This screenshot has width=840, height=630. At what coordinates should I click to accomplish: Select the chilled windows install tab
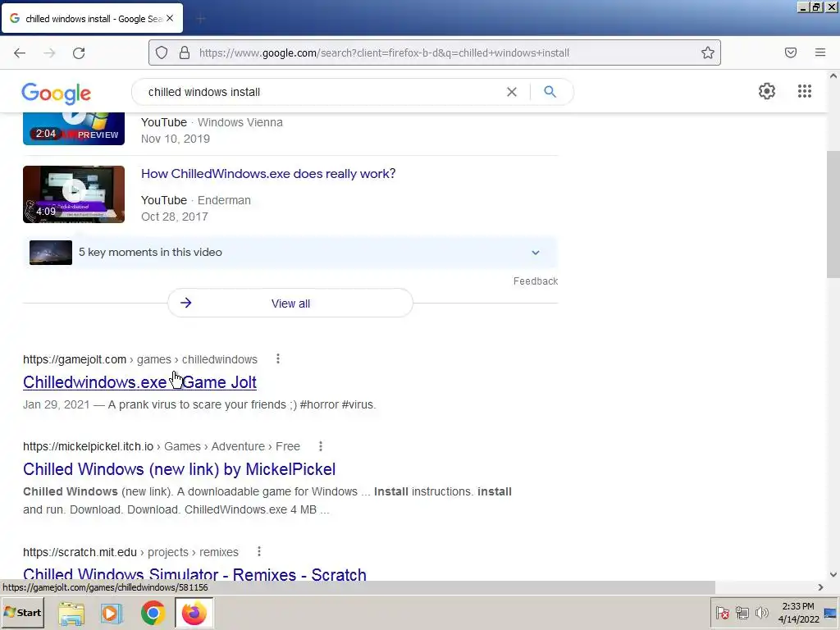[x=92, y=18]
